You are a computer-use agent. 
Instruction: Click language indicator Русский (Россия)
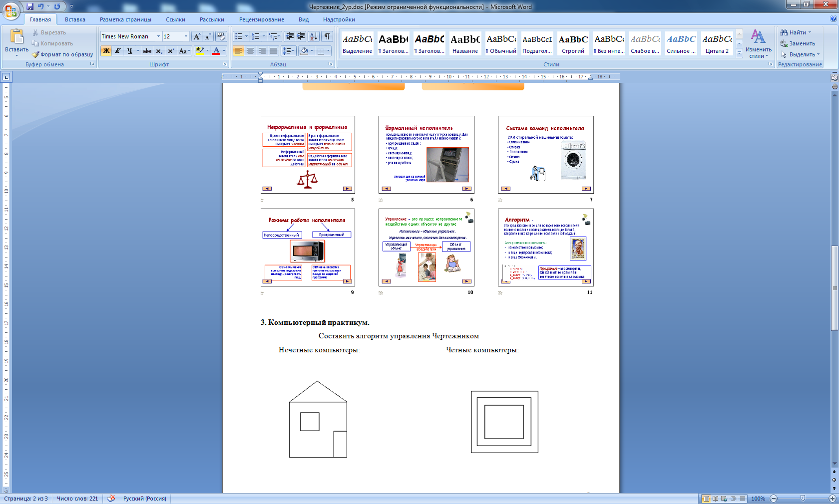coord(145,499)
